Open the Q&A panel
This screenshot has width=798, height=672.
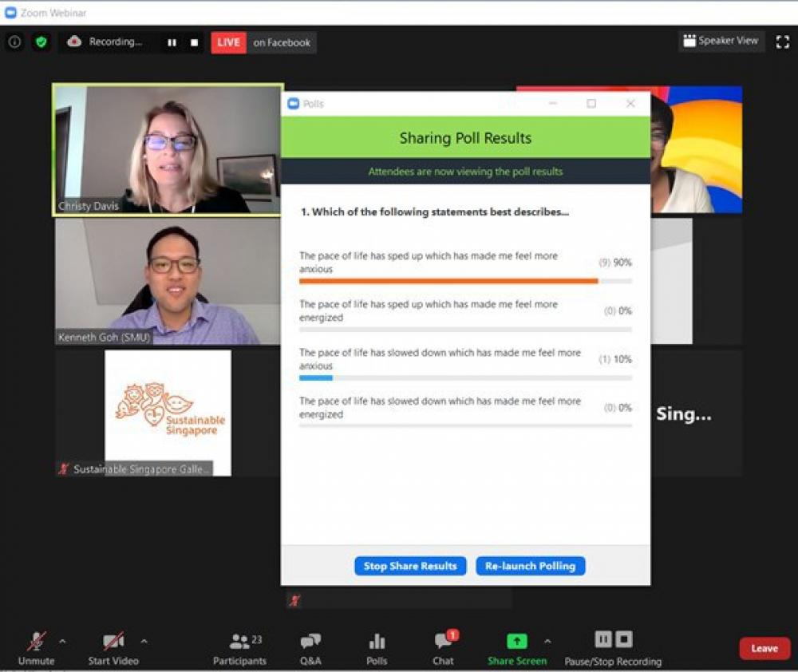click(x=310, y=649)
